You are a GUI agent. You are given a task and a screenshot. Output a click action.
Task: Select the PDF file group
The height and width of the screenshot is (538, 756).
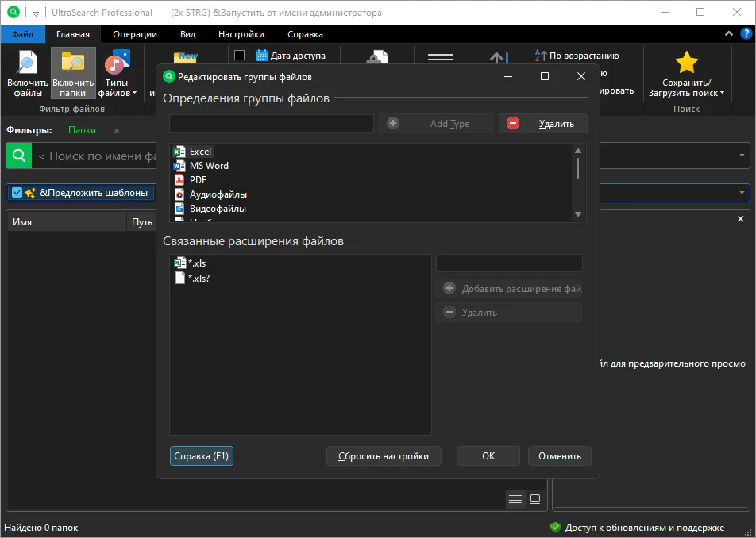[198, 180]
